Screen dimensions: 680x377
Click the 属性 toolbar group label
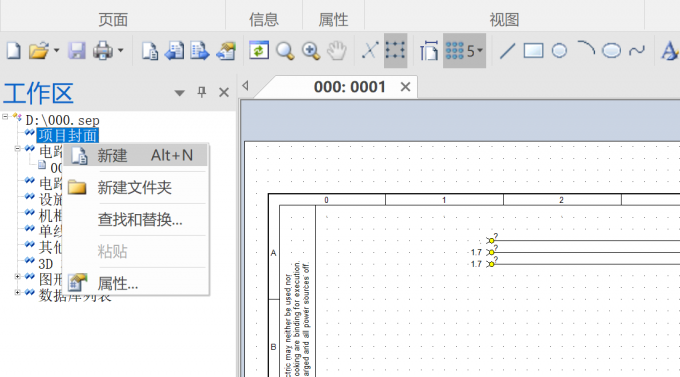point(333,20)
